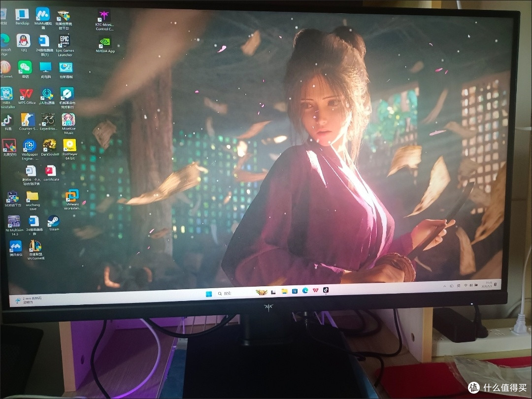Open the Steam desktop shortcut
The width and height of the screenshot is (532, 399).
pos(54,223)
